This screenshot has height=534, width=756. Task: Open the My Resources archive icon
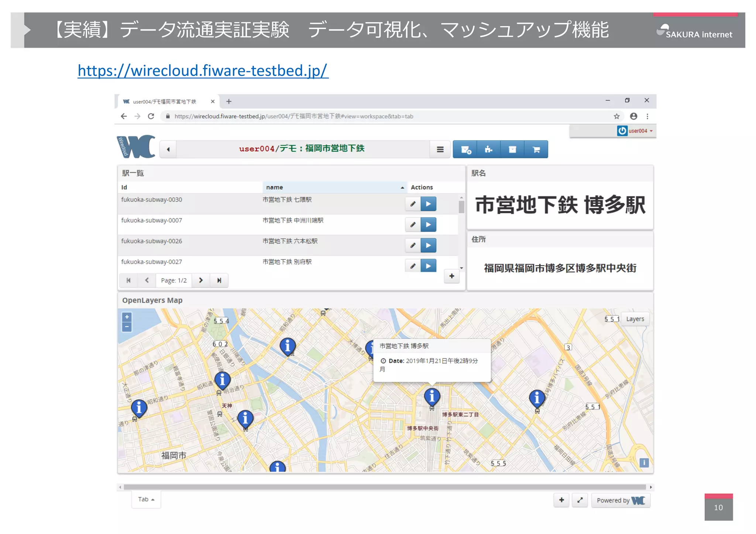(x=512, y=149)
